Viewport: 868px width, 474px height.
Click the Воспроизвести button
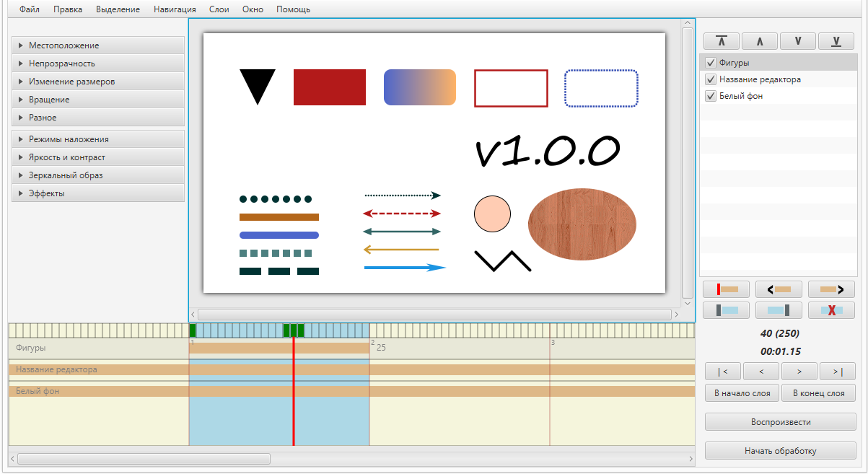(x=780, y=421)
